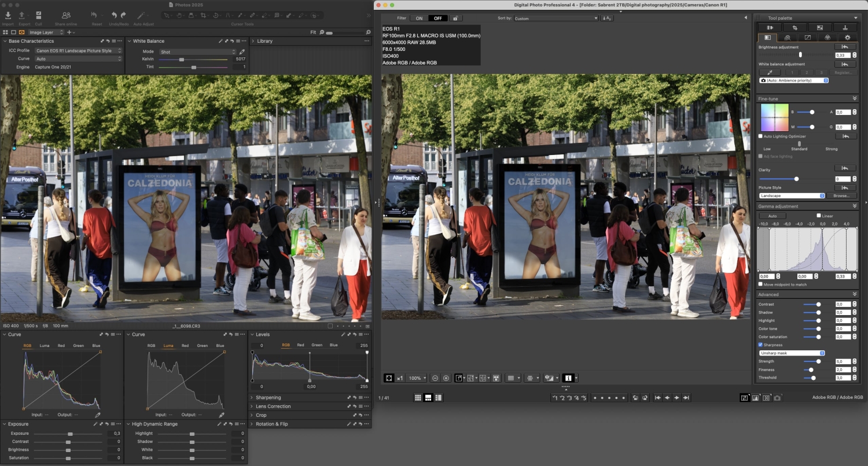Click the Import icon in Capture One
The width and height of the screenshot is (868, 466).
coord(8,16)
